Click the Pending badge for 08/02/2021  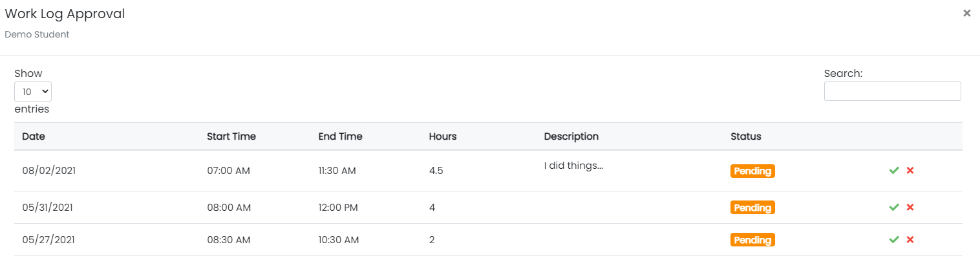tap(752, 171)
